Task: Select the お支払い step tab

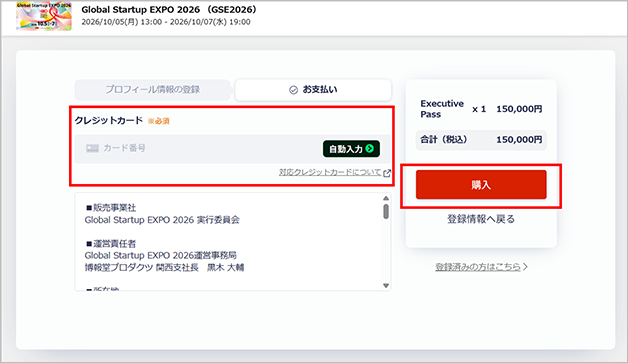Action: click(x=313, y=90)
